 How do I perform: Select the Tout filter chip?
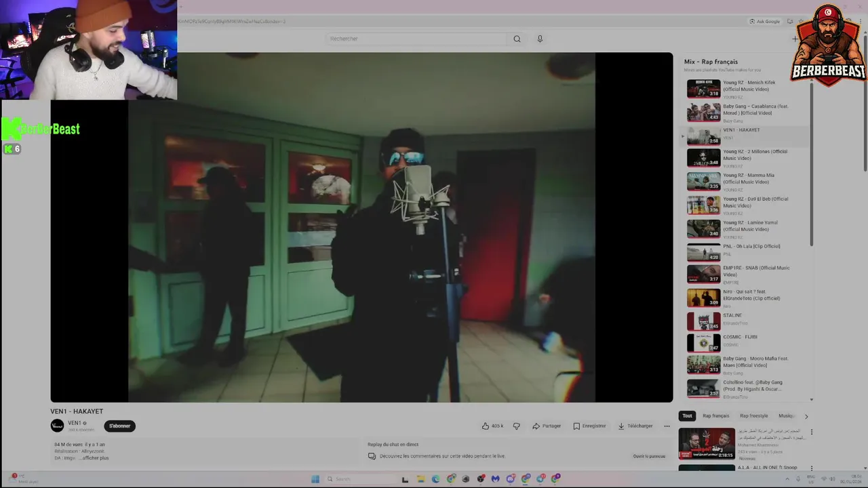(687, 415)
